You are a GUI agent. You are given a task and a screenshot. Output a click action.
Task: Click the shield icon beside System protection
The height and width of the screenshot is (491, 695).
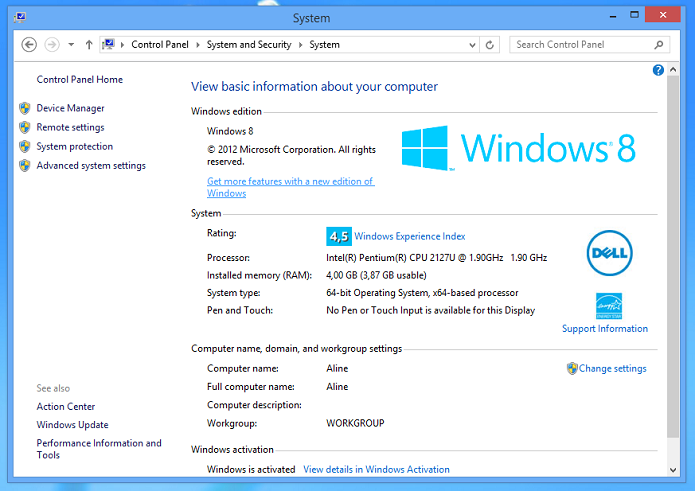point(25,147)
